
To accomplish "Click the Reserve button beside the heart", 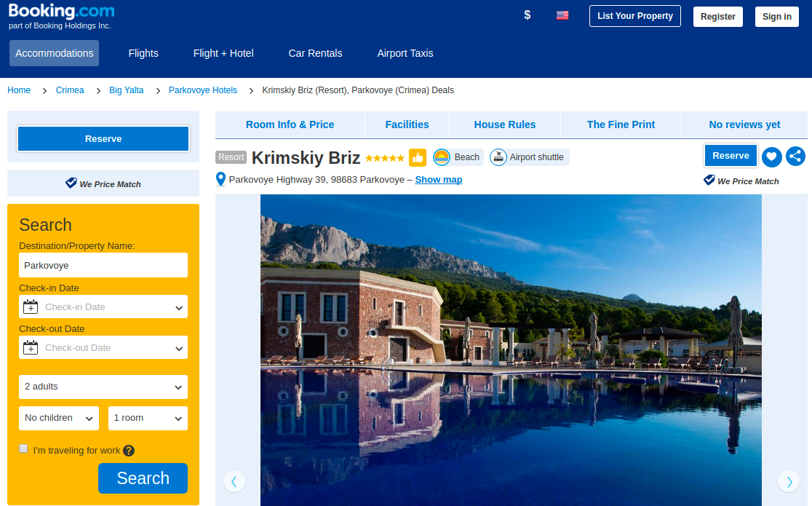I will click(731, 156).
